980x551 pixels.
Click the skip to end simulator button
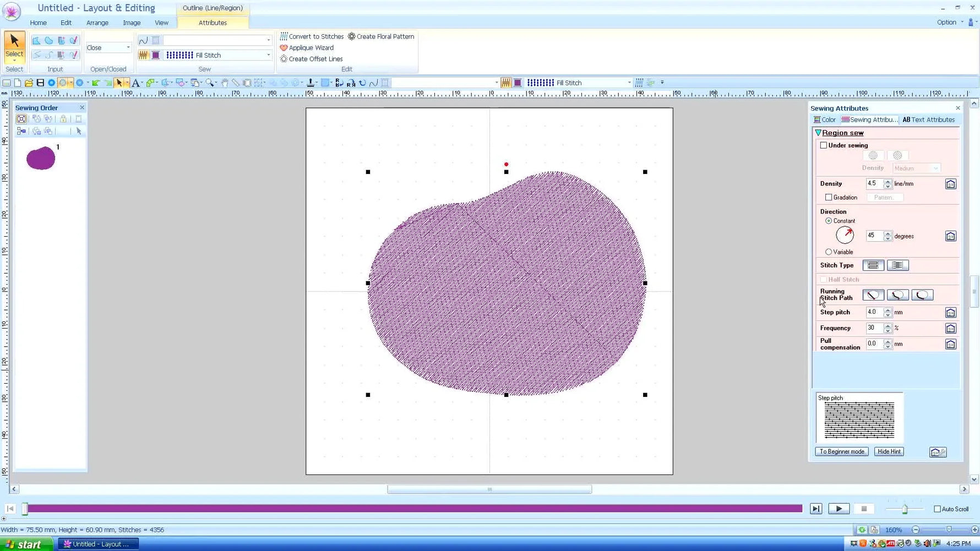pos(816,509)
